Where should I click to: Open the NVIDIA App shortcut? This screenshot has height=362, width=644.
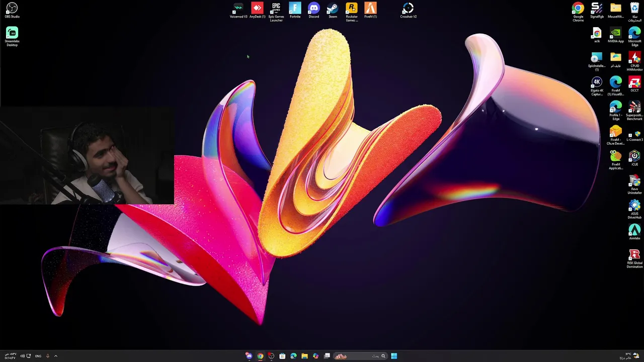616,36
